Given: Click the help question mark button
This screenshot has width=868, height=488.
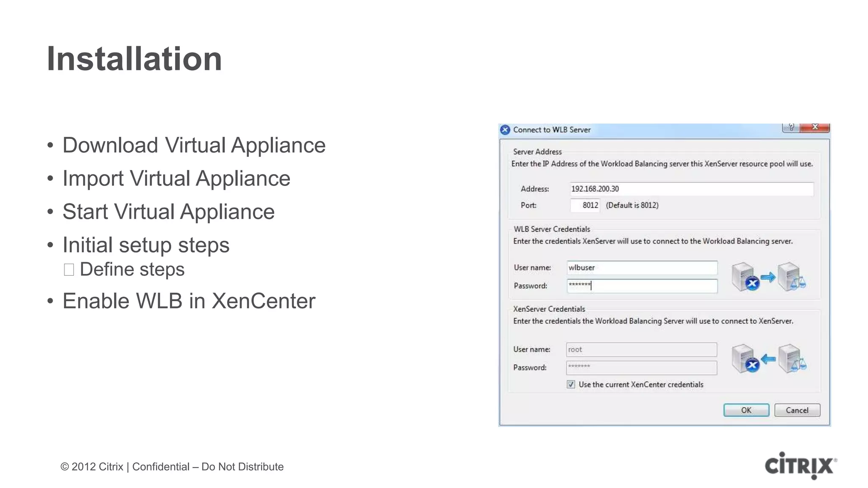Looking at the screenshot, I should pos(791,128).
